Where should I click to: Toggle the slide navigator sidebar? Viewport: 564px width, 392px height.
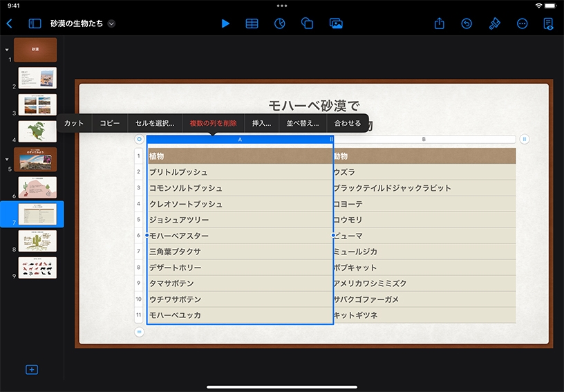[x=35, y=24]
